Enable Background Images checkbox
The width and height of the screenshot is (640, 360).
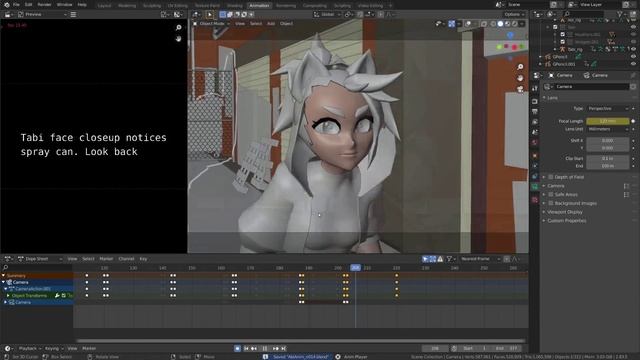pyautogui.click(x=551, y=203)
